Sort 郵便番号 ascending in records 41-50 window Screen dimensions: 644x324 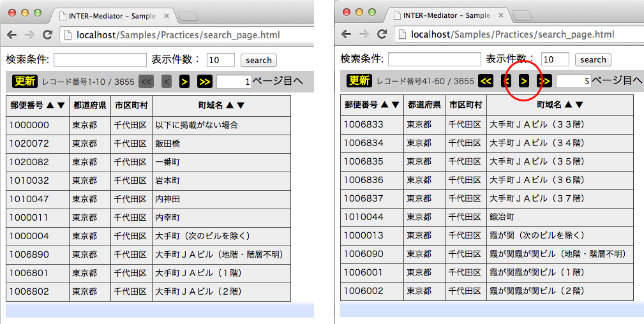[x=384, y=105]
